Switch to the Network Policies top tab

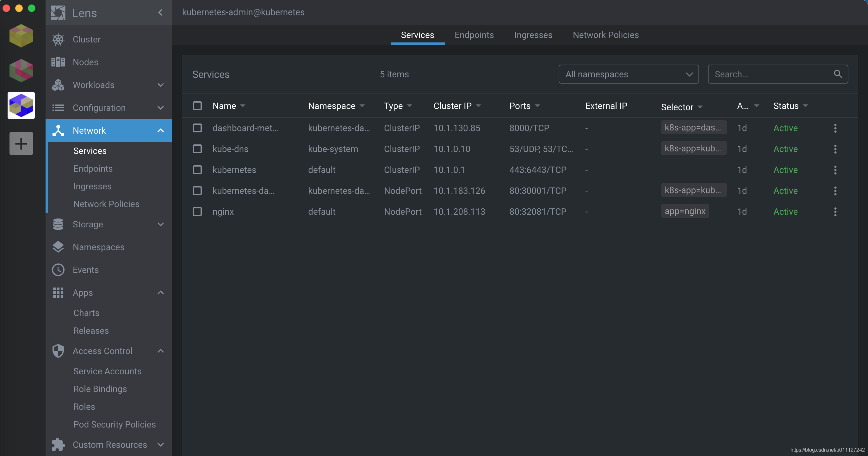pos(606,35)
